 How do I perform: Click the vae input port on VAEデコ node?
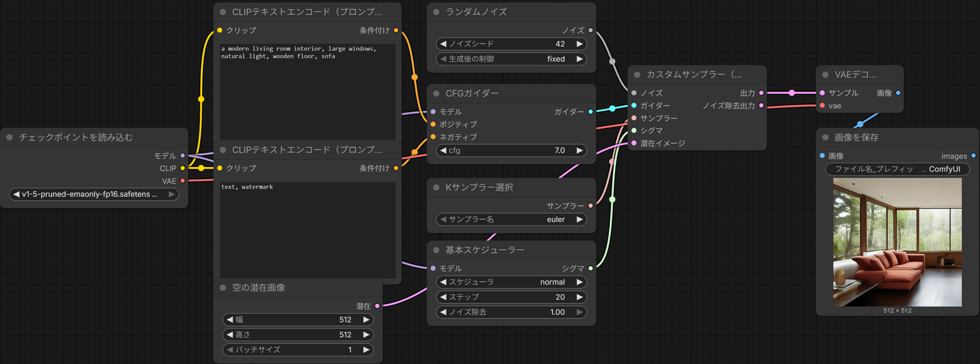(x=822, y=106)
